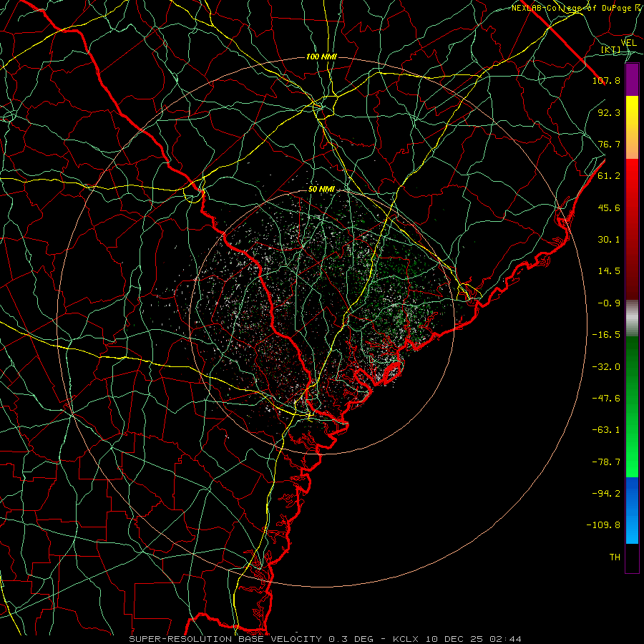Click the -109.8 scale value
This screenshot has height=644, width=644.
click(603, 525)
